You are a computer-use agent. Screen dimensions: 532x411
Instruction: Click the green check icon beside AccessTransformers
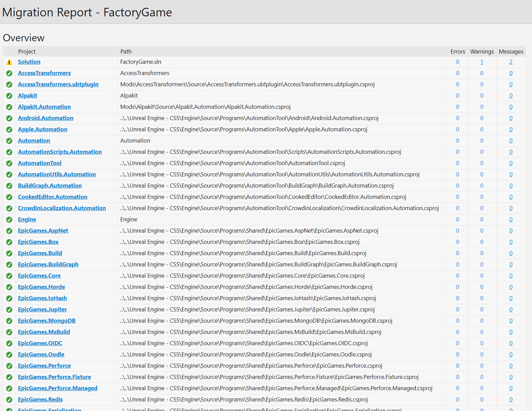click(x=9, y=73)
